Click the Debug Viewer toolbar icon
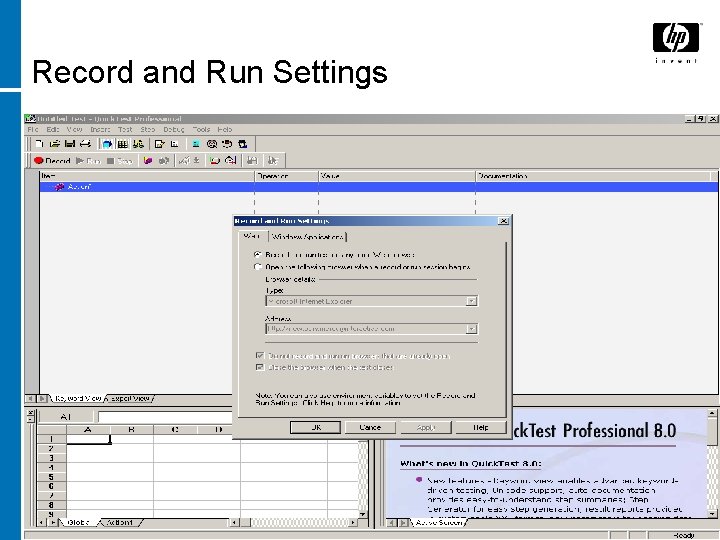The height and width of the screenshot is (540, 720). 138,144
